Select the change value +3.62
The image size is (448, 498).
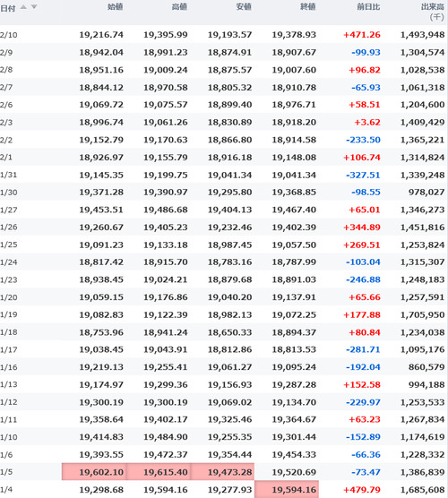pos(367,123)
